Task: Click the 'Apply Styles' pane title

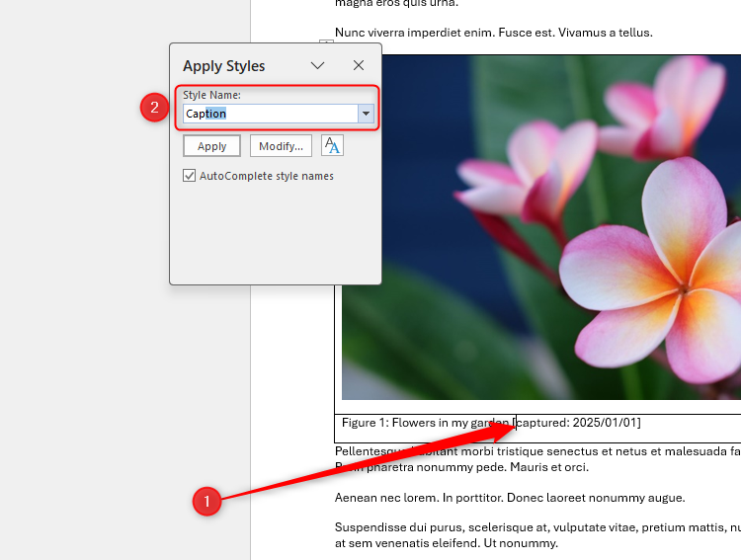Action: [224, 66]
